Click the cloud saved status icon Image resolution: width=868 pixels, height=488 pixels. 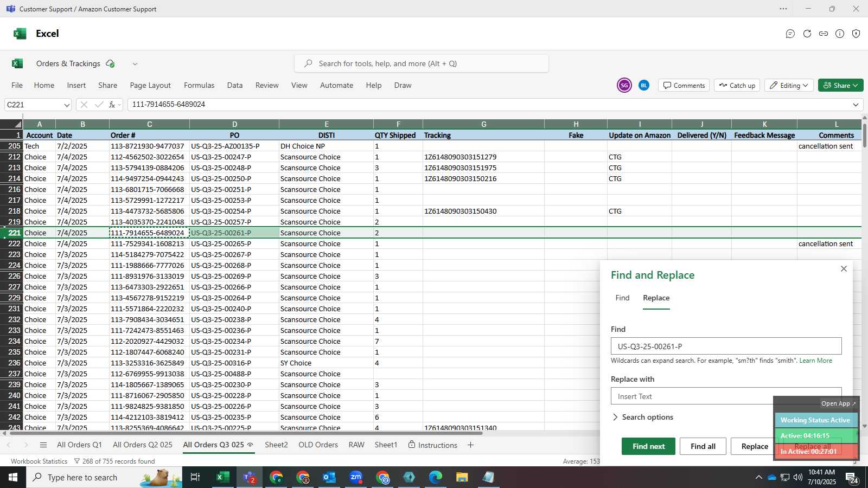pyautogui.click(x=110, y=63)
